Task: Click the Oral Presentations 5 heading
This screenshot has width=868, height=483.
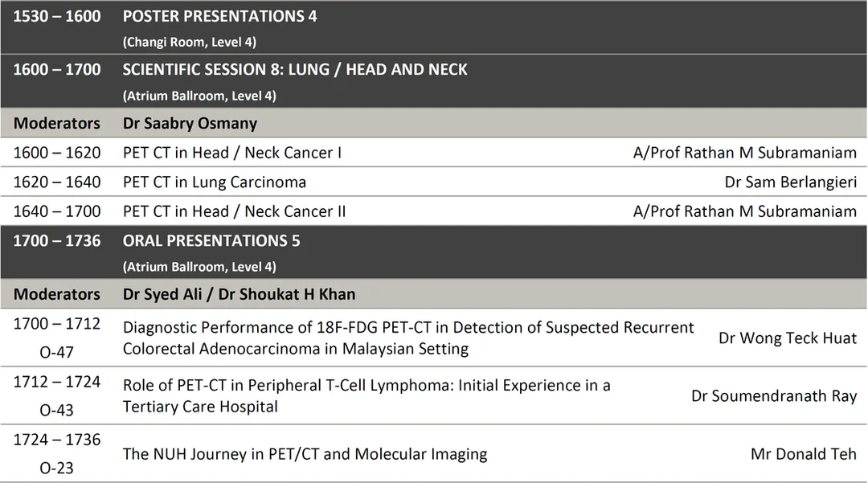Action: click(211, 240)
